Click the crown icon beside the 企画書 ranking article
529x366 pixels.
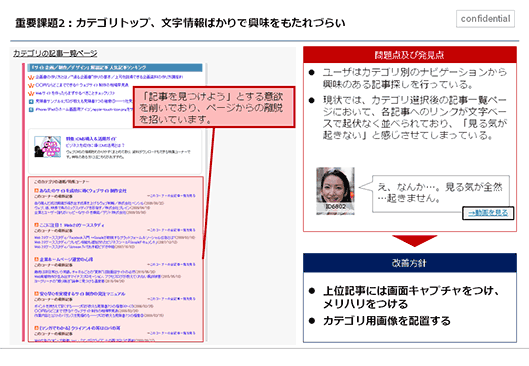[31, 77]
